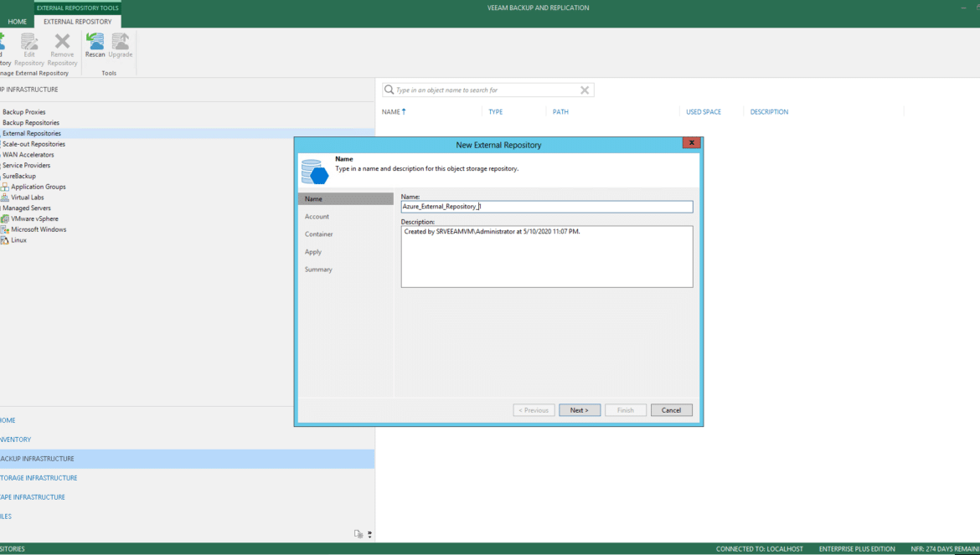Screen dimensions: 980x555
Task: Sort the list by NAME column
Action: tap(395, 111)
